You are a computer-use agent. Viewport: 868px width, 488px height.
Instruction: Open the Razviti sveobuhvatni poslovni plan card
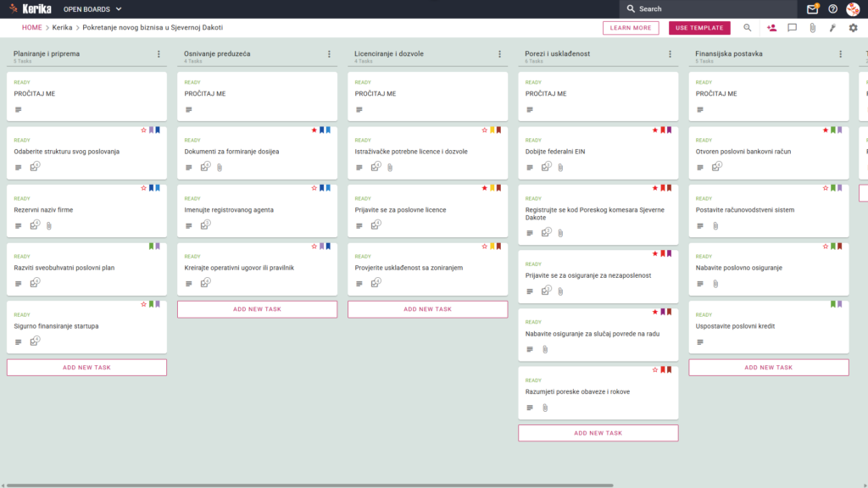click(86, 269)
